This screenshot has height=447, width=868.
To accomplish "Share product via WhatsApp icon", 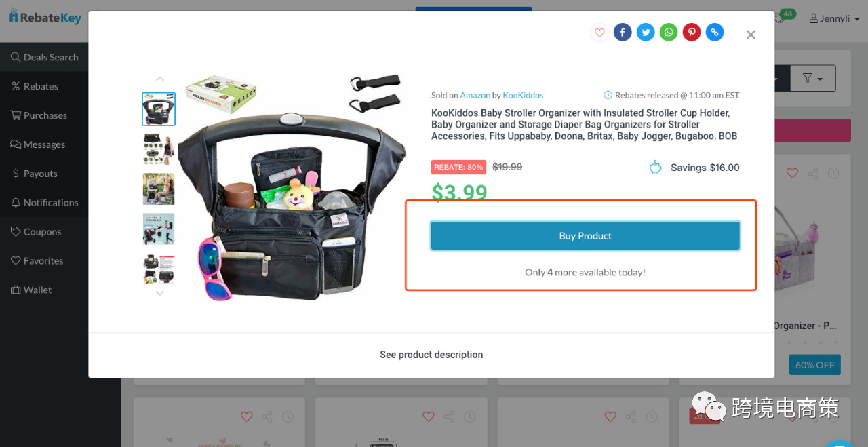I will (x=669, y=32).
